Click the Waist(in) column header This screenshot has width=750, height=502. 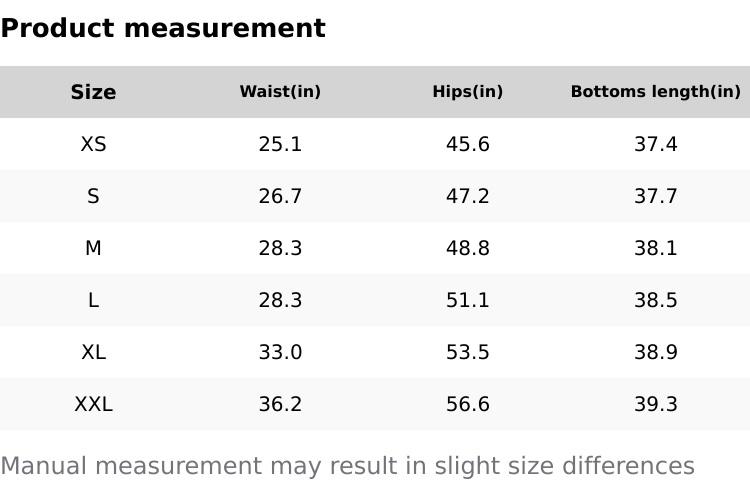[x=280, y=92]
